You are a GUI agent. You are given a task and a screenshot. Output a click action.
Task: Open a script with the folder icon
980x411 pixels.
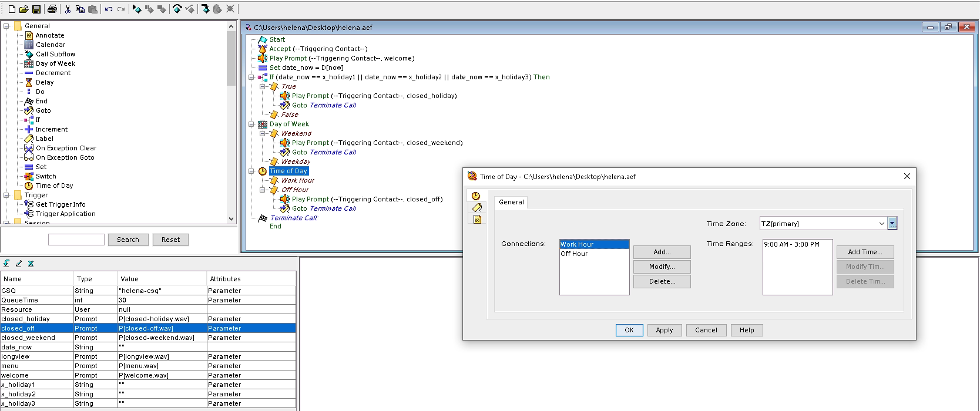(x=24, y=9)
